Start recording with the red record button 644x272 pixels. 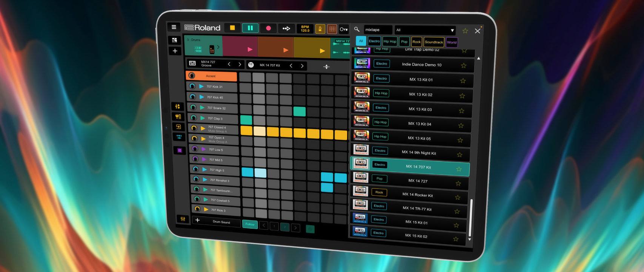268,28
